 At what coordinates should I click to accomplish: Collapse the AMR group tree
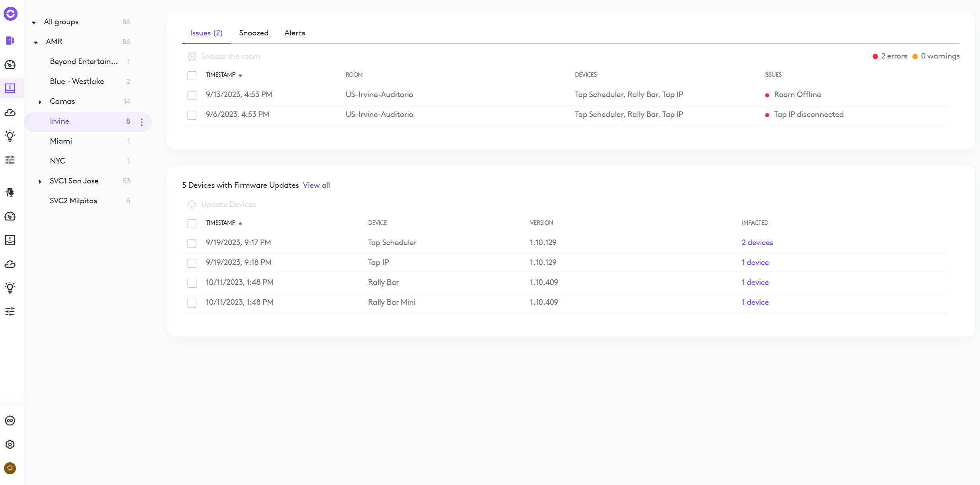(x=36, y=42)
